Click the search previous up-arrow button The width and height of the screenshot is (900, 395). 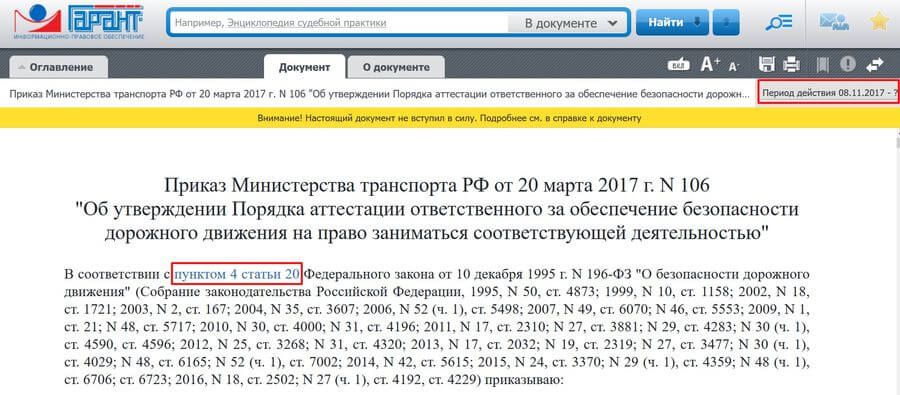click(726, 22)
